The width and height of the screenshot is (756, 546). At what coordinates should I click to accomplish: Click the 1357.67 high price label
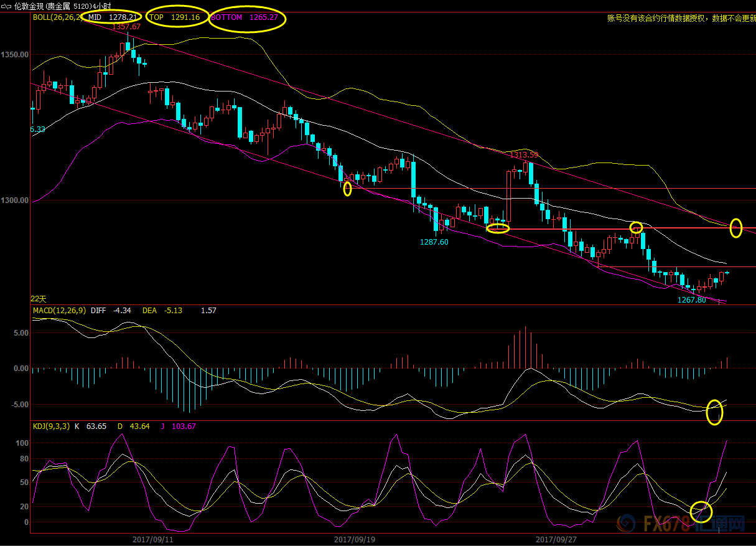126,27
